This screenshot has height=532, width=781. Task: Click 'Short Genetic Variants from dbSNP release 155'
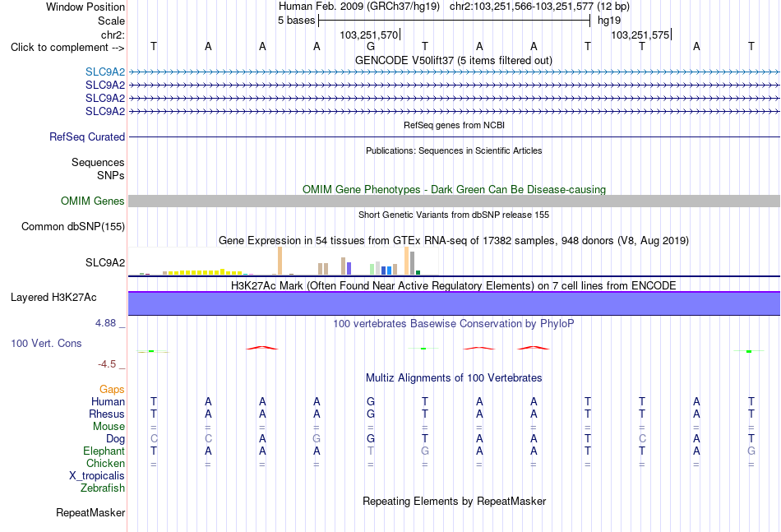(x=454, y=215)
